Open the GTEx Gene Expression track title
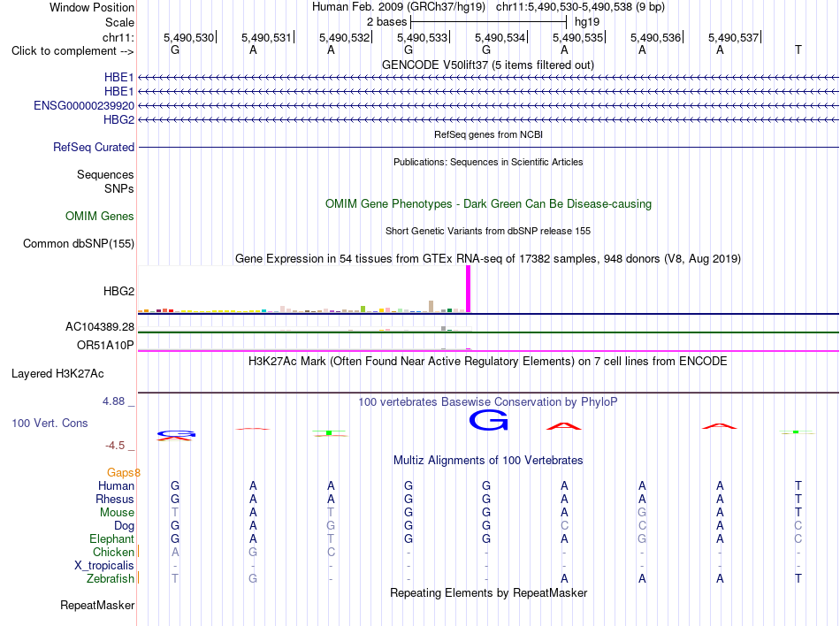 coord(487,259)
